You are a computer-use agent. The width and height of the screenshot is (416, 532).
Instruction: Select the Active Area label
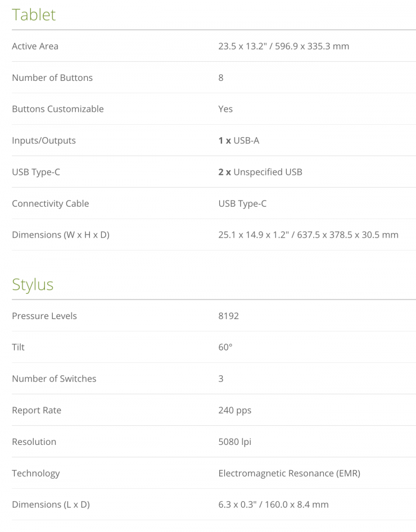35,46
